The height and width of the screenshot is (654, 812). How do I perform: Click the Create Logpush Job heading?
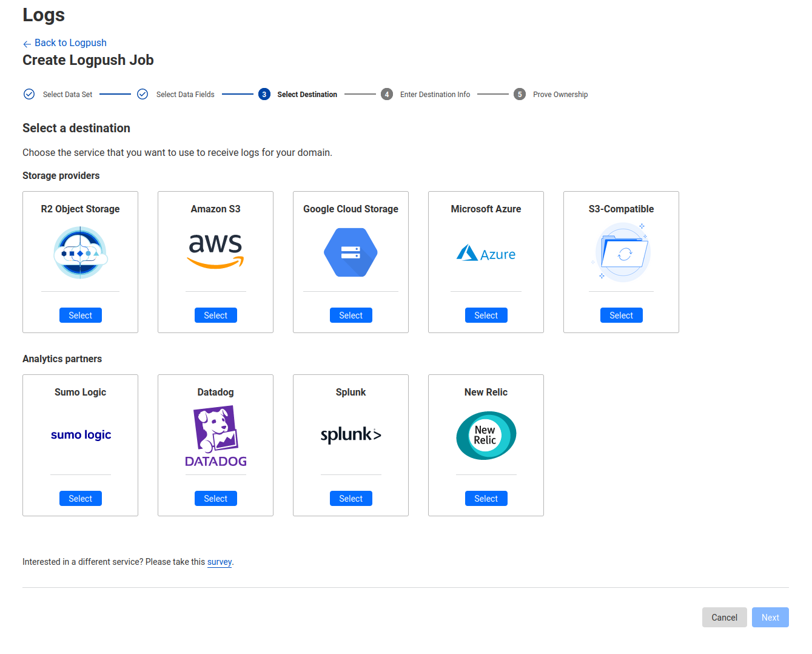tap(88, 60)
